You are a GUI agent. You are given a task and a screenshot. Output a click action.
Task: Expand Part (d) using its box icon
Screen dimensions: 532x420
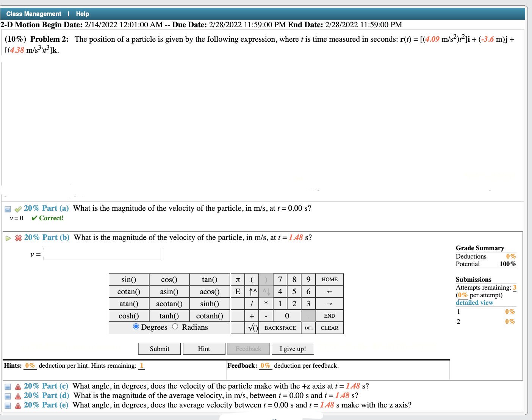tap(8, 396)
